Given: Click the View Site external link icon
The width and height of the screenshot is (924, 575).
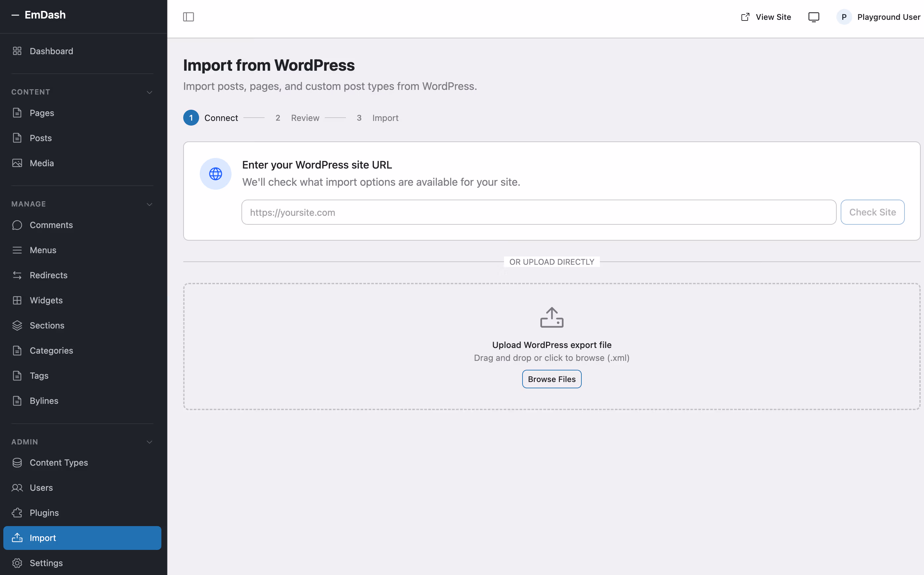Looking at the screenshot, I should [x=745, y=17].
